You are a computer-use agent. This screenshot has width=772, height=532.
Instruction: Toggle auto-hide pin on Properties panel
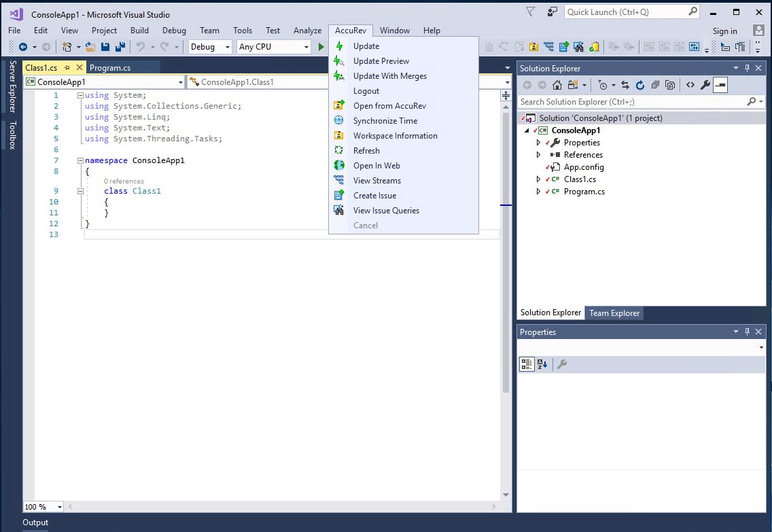[x=747, y=332]
